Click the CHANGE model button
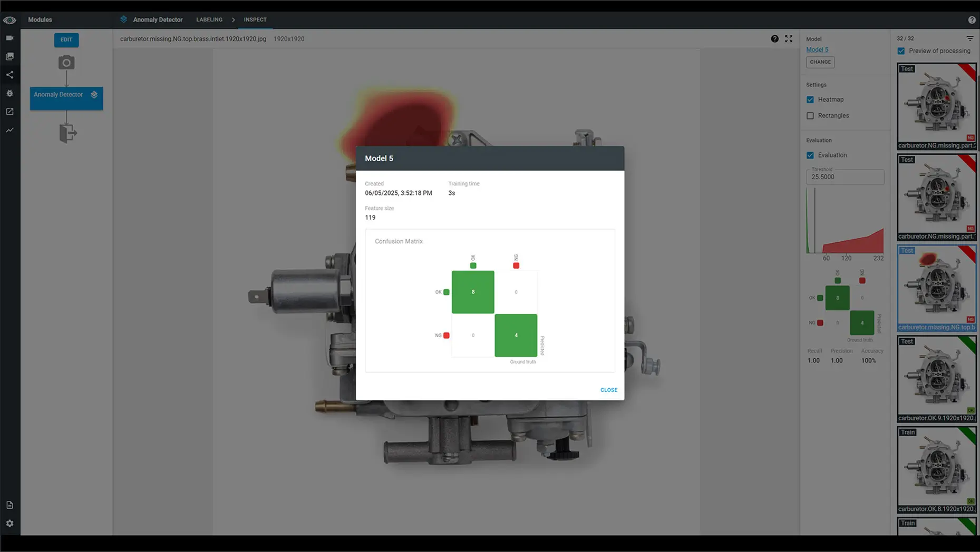This screenshot has width=980, height=552. click(x=820, y=62)
